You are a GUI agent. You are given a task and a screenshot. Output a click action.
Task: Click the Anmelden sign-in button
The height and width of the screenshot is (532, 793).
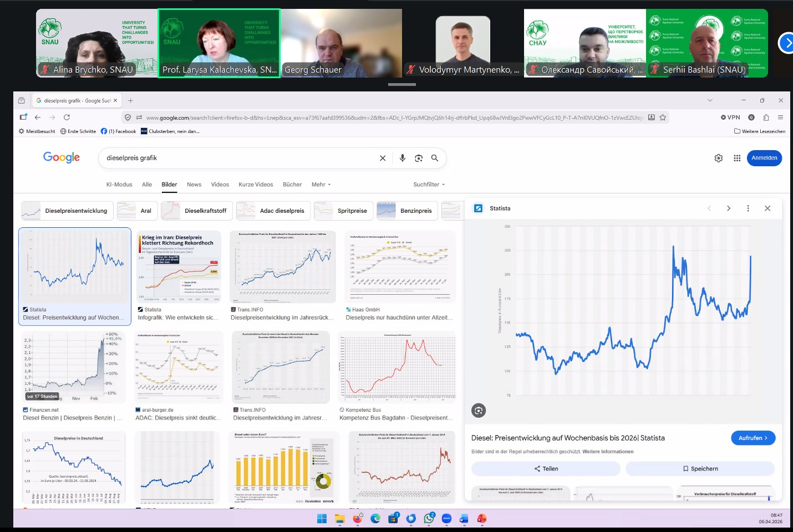(764, 158)
